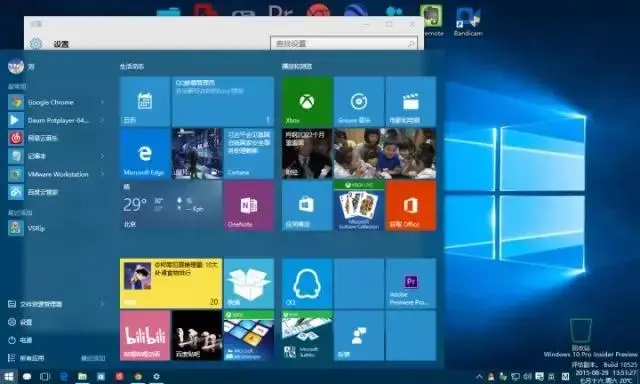Open the OneNote tile

tap(249, 206)
